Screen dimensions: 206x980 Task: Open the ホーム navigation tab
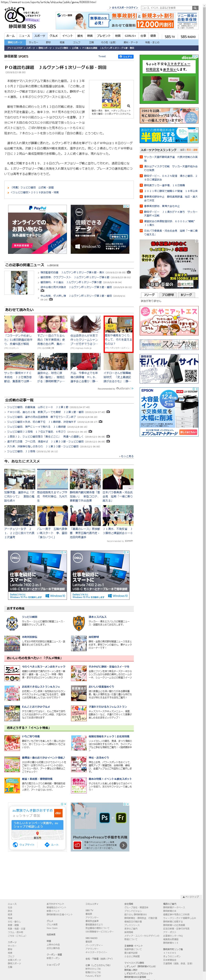click(x=11, y=36)
